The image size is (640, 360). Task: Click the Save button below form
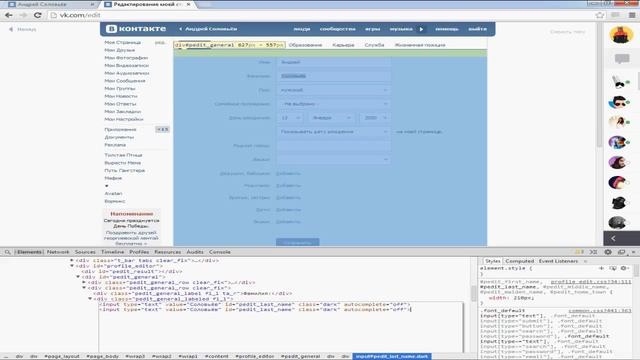[298, 242]
